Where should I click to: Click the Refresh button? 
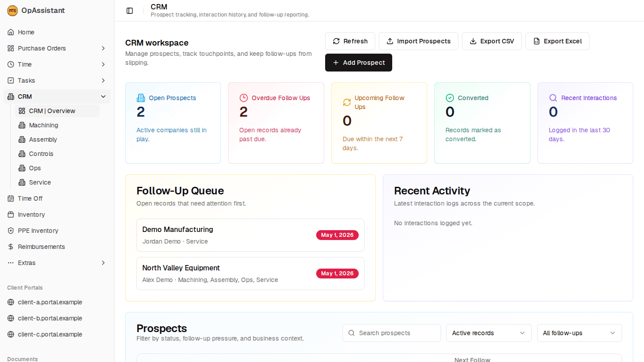pos(350,41)
